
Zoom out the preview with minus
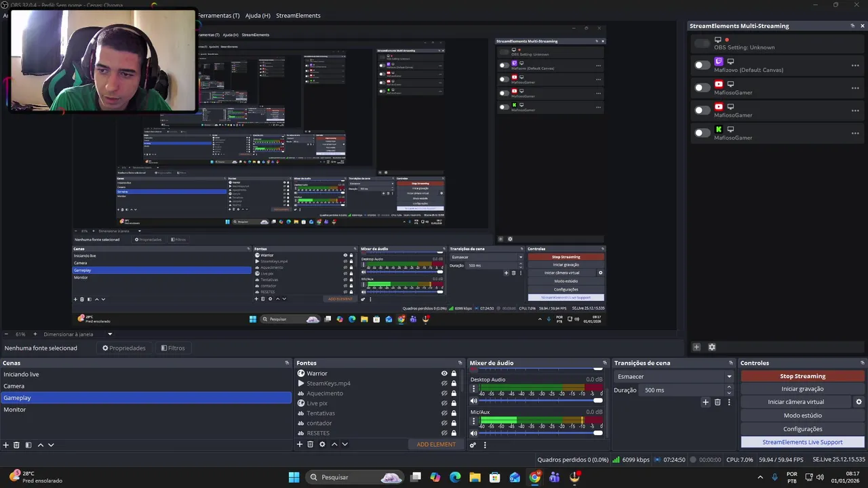coord(6,334)
